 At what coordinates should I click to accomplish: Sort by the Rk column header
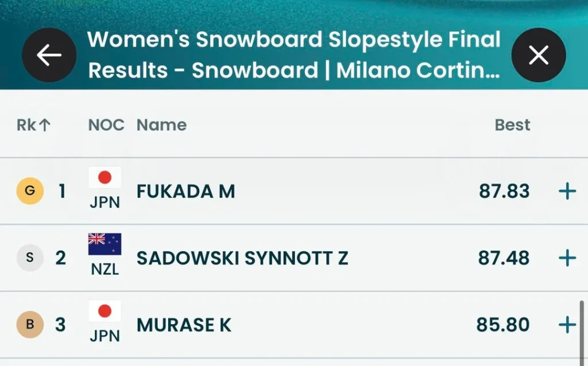point(34,125)
